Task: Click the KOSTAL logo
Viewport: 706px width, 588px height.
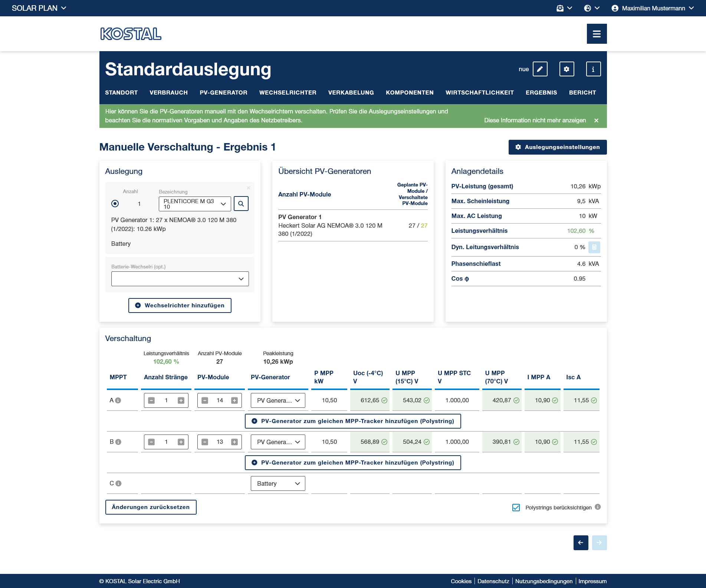Action: [x=131, y=34]
